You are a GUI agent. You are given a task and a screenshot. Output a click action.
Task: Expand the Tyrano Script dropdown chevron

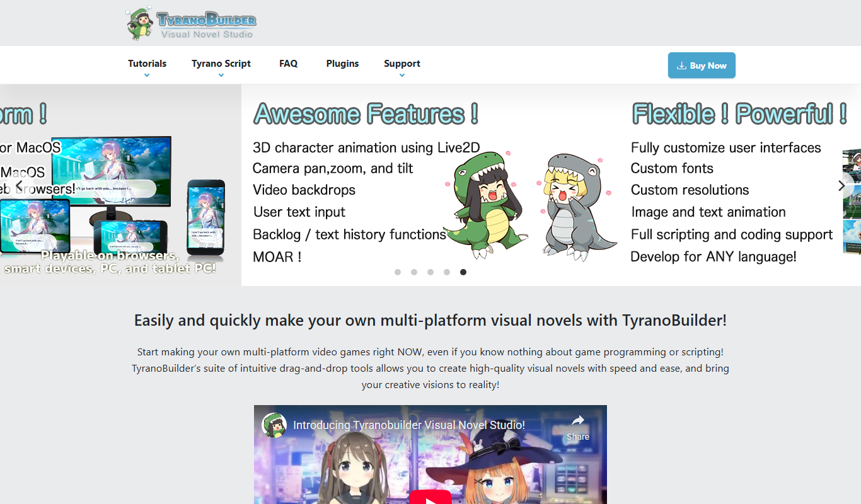221,76
